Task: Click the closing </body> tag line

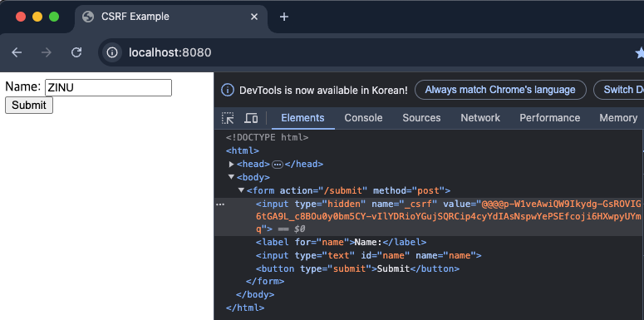Action: (255, 295)
